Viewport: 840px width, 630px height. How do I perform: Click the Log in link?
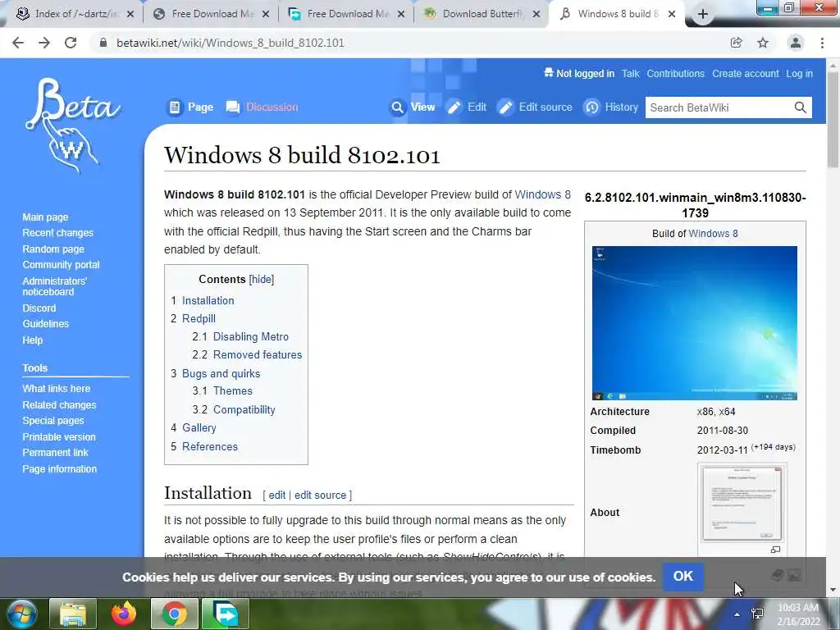tap(799, 74)
